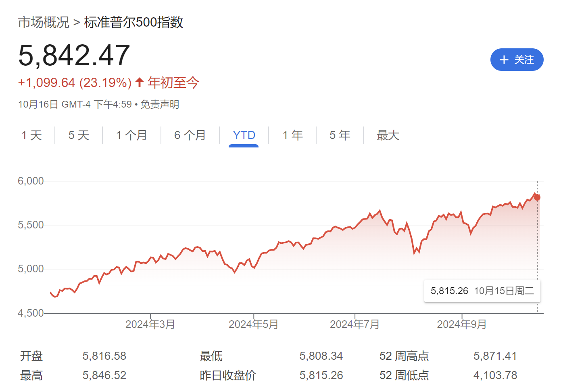Click the 开盘 value 5,816.58

point(104,356)
